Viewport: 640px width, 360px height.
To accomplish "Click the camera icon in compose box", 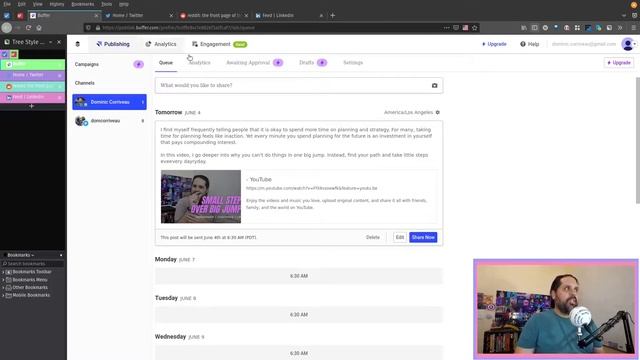I will [434, 85].
